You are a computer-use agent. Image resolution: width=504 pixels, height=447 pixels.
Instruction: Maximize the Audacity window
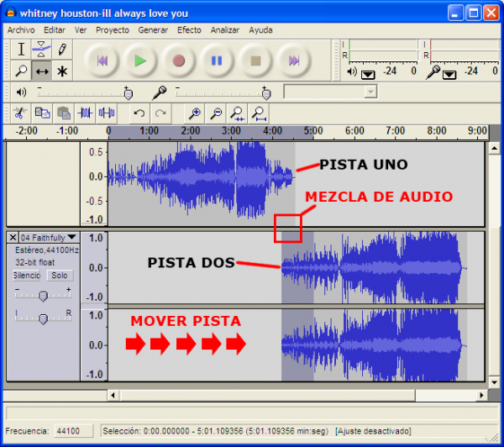pos(473,13)
